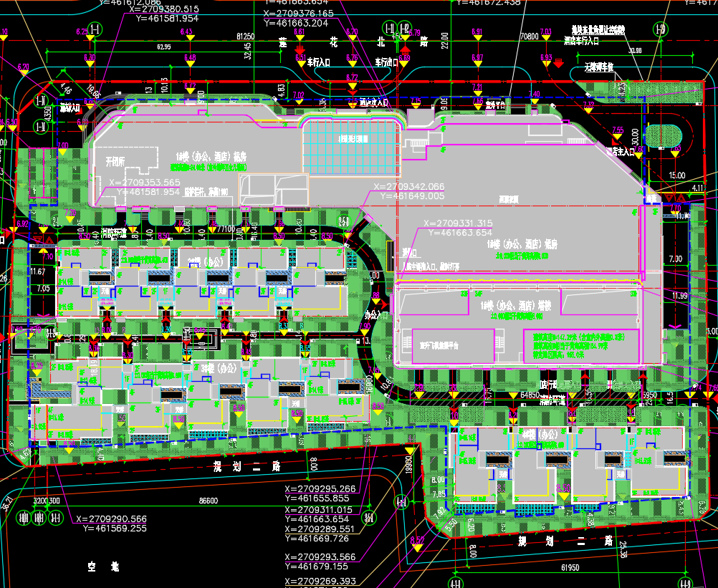Select the X=2709311.015 coordinate annotation
Viewport: 718px width, 588px height.
(x=320, y=509)
